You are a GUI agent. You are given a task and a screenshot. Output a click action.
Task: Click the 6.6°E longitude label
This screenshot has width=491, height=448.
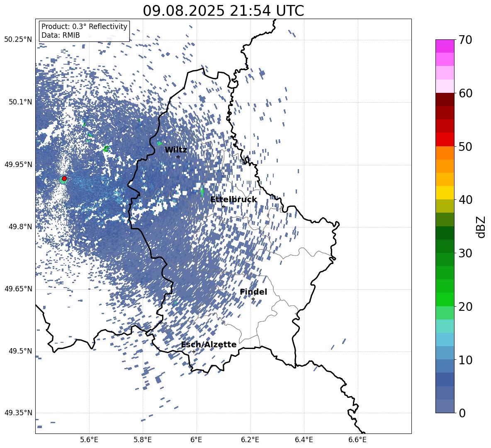pos(357,440)
